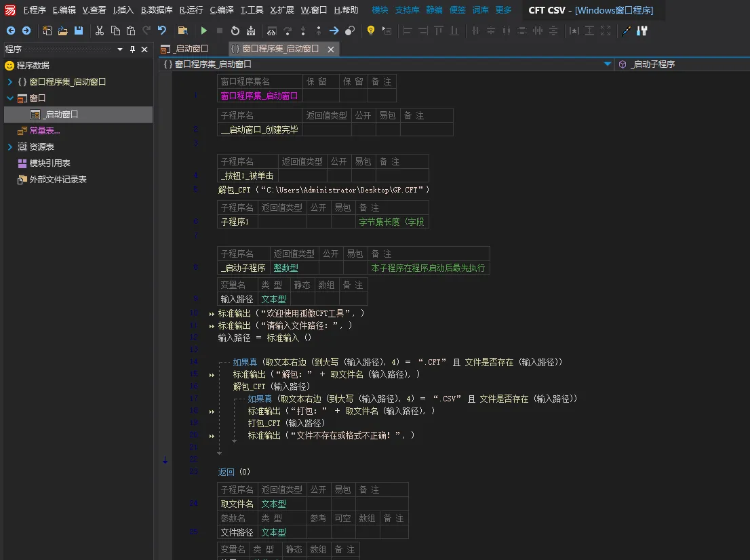Click the Open file folder icon
The image size is (750, 560).
point(63,31)
